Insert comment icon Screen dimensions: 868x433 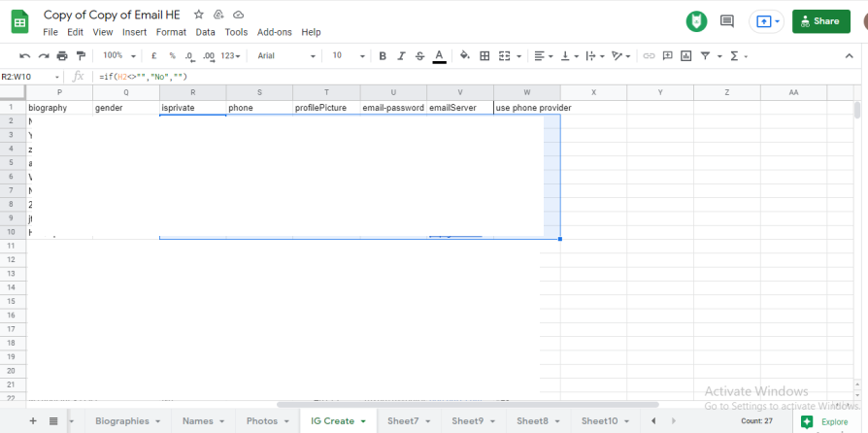pos(668,56)
